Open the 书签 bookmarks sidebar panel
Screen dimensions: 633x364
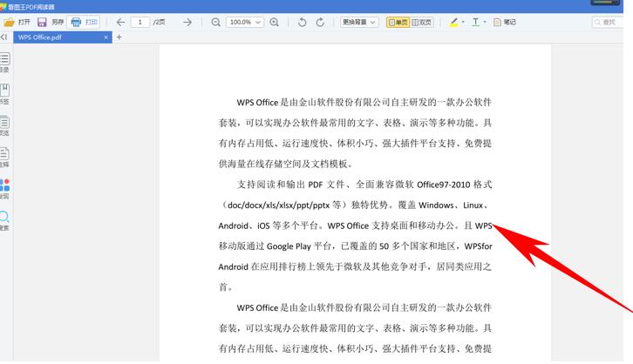tap(4, 94)
